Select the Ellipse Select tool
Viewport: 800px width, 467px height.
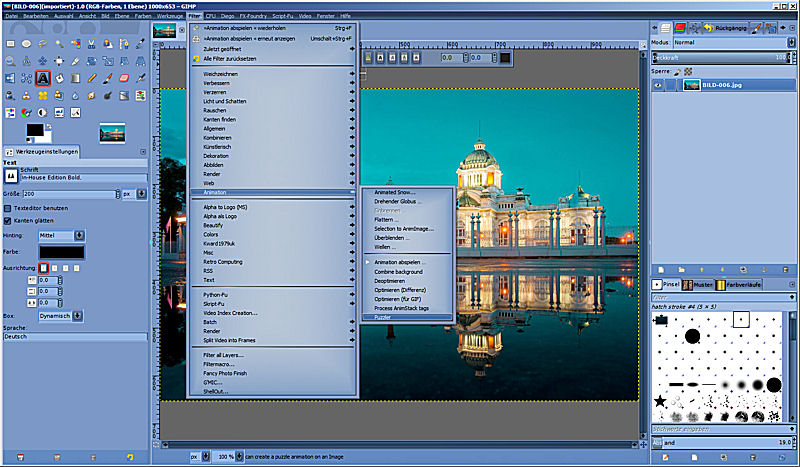coord(27,44)
